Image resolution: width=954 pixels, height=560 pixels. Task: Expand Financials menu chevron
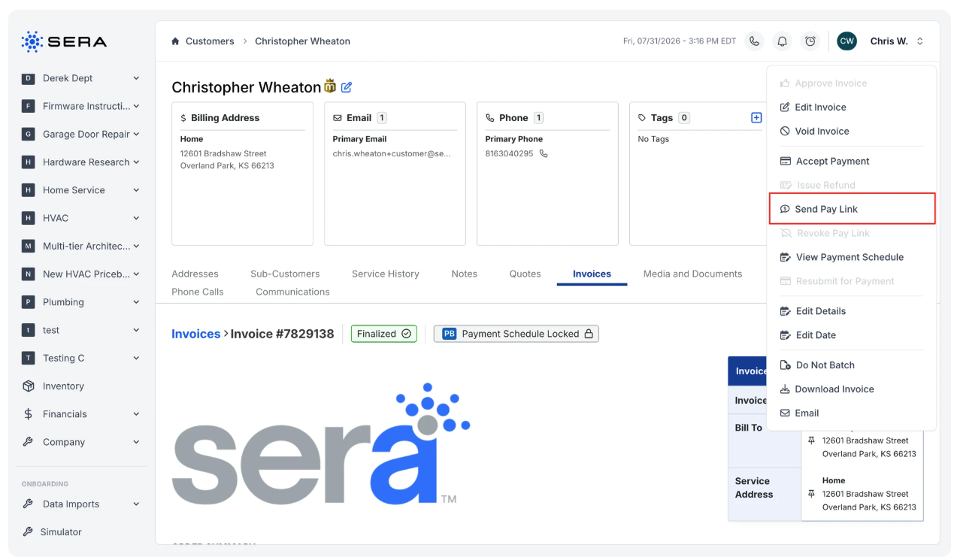136,414
